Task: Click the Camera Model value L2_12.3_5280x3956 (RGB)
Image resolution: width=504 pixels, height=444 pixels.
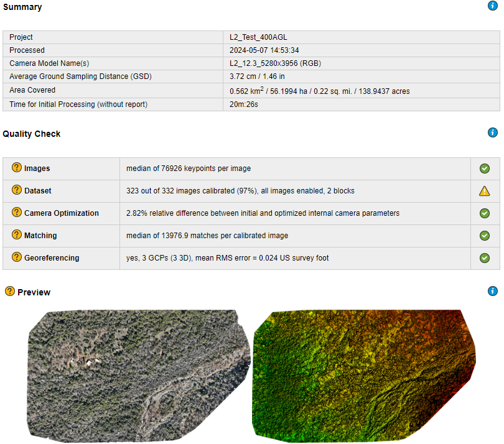Action: click(x=275, y=63)
